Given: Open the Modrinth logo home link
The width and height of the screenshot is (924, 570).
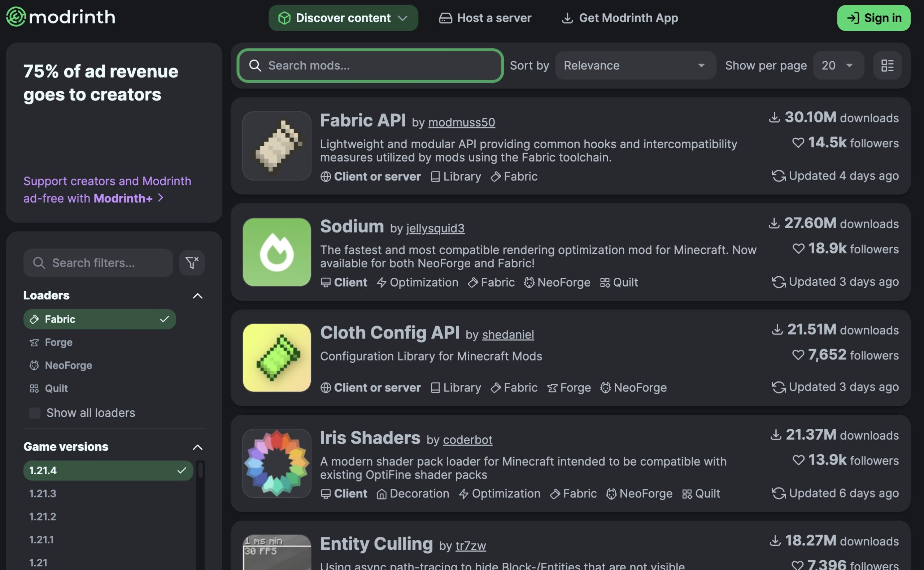Looking at the screenshot, I should 61,17.
